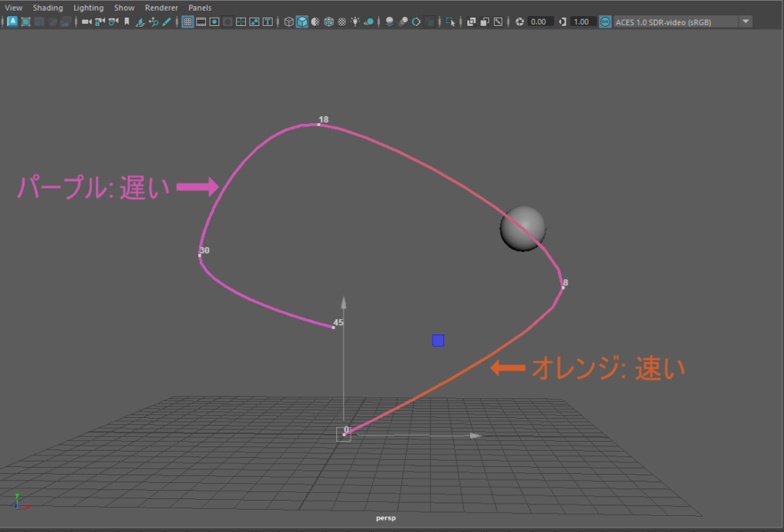Toggle smooth shade all cube button
This screenshot has width=784, height=532.
(302, 22)
